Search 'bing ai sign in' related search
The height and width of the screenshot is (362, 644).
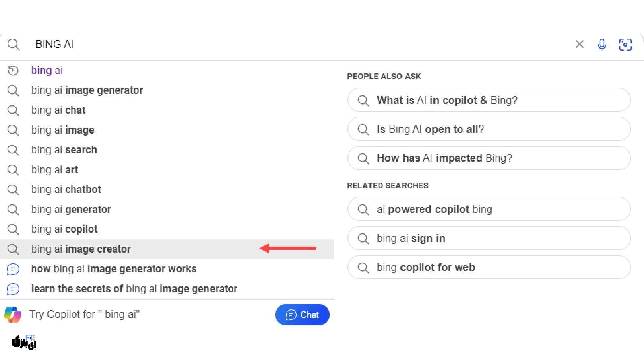point(489,238)
